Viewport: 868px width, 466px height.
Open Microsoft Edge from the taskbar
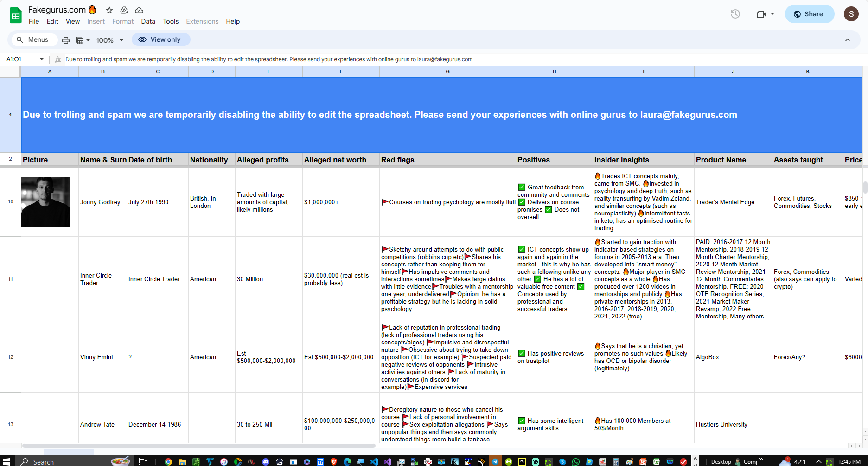pyautogui.click(x=347, y=461)
